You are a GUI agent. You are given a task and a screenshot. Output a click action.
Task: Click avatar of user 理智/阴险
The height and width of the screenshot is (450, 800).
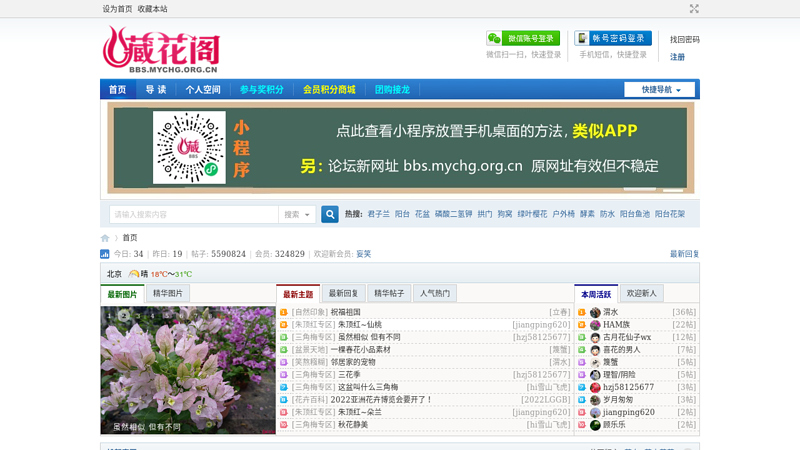click(595, 375)
